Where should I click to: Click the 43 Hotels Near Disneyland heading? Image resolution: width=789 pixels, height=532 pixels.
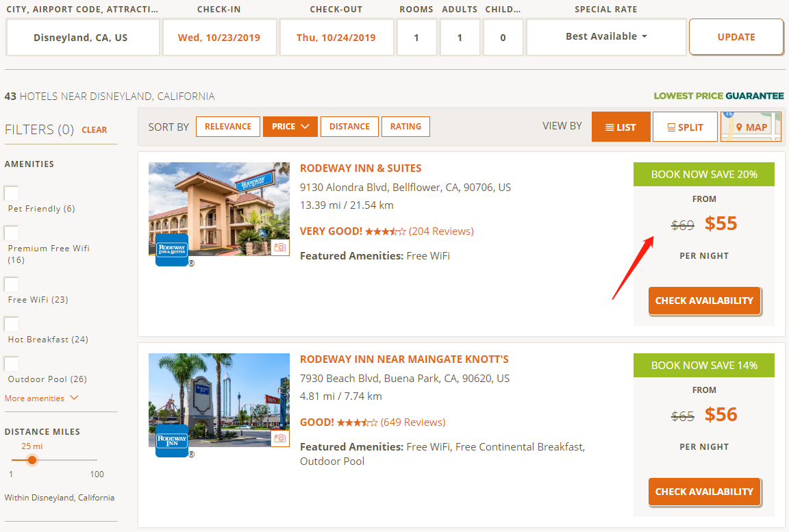tap(110, 96)
